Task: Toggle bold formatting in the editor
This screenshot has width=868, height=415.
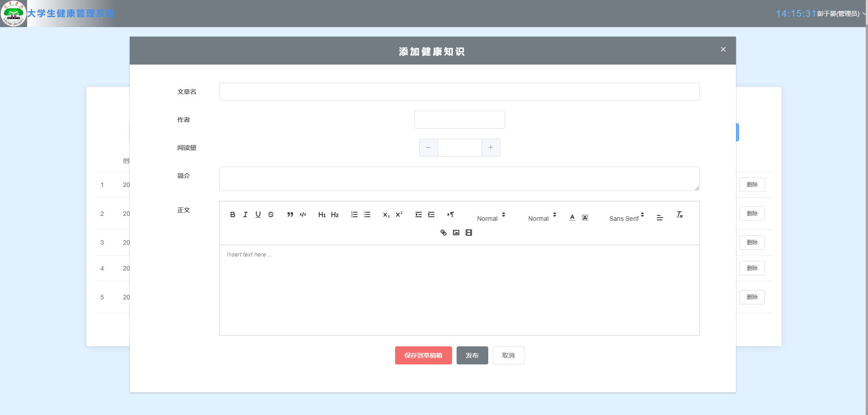Action: point(232,214)
